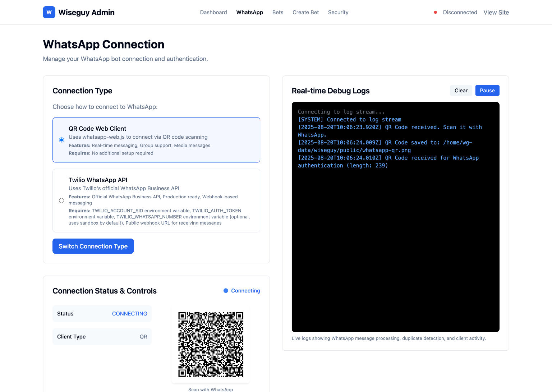Click the Disconnected status text in header

tap(460, 12)
